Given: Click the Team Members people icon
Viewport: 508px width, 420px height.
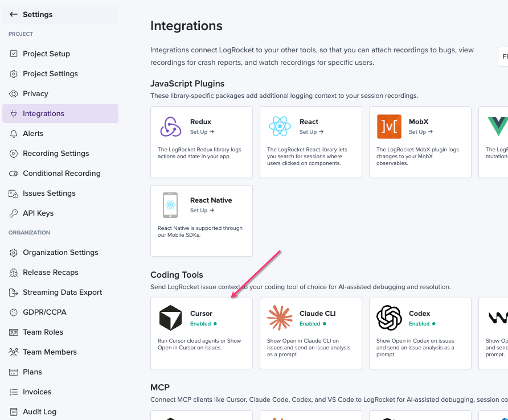Looking at the screenshot, I should (14, 352).
